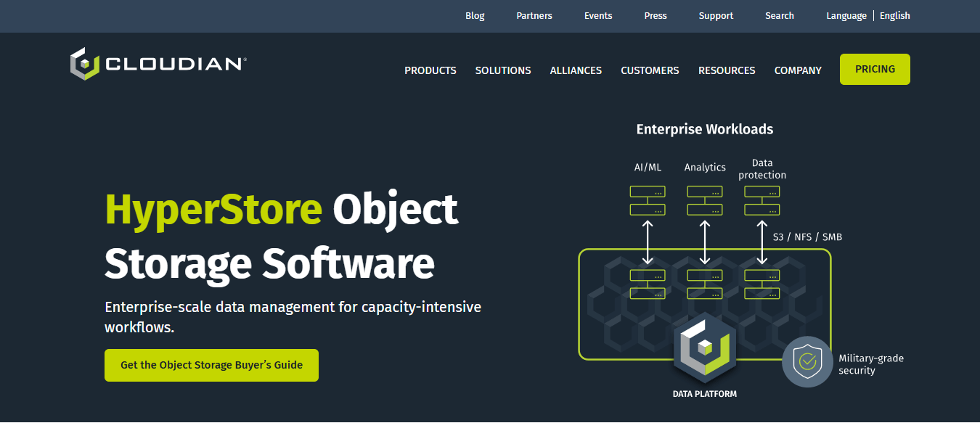
Task: Click the AI/ML server stack icon
Action: click(x=648, y=201)
